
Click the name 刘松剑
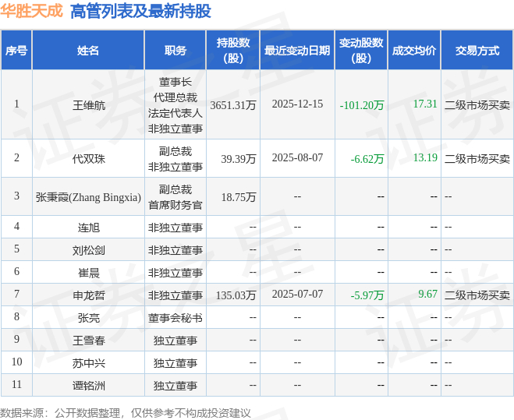click(x=89, y=250)
